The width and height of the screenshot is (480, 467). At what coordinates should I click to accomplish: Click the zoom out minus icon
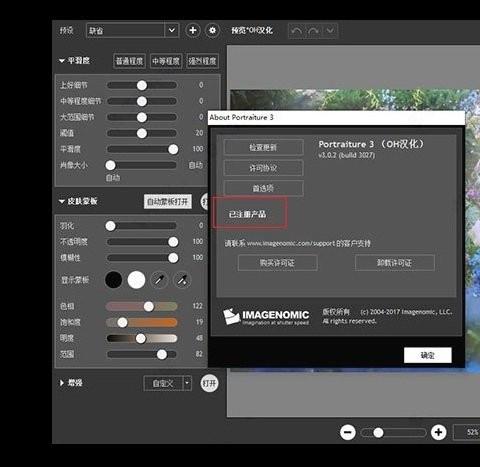(x=348, y=433)
